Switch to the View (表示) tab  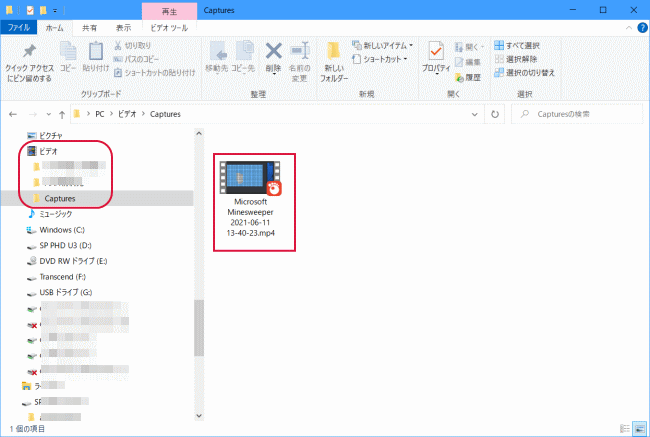click(123, 28)
